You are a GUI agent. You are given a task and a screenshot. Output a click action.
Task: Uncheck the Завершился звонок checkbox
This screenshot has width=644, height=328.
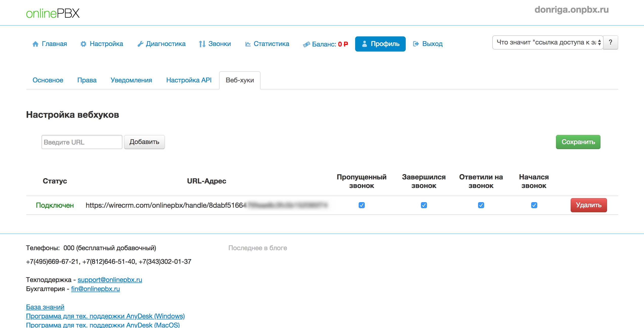click(x=424, y=205)
